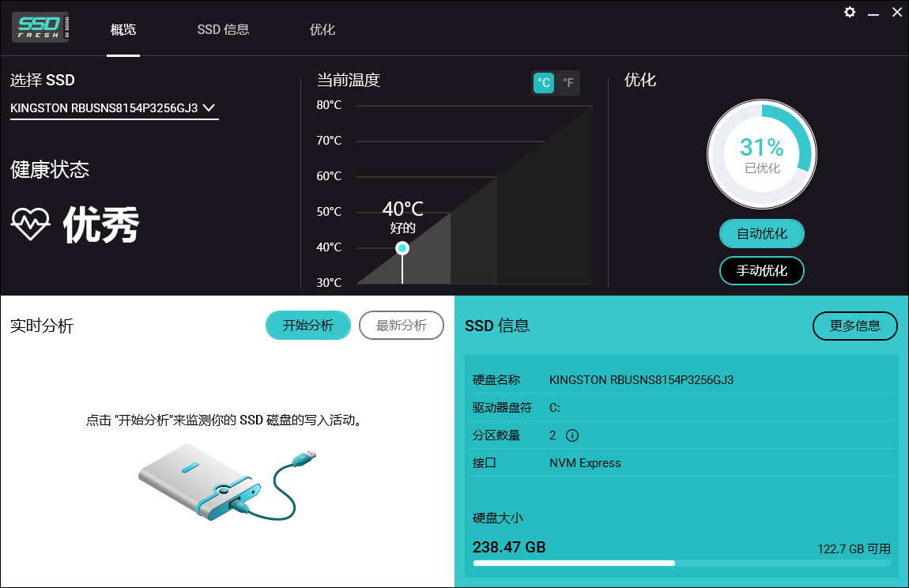
Task: Click the temperature marker dot at 40°C
Action: point(402,247)
